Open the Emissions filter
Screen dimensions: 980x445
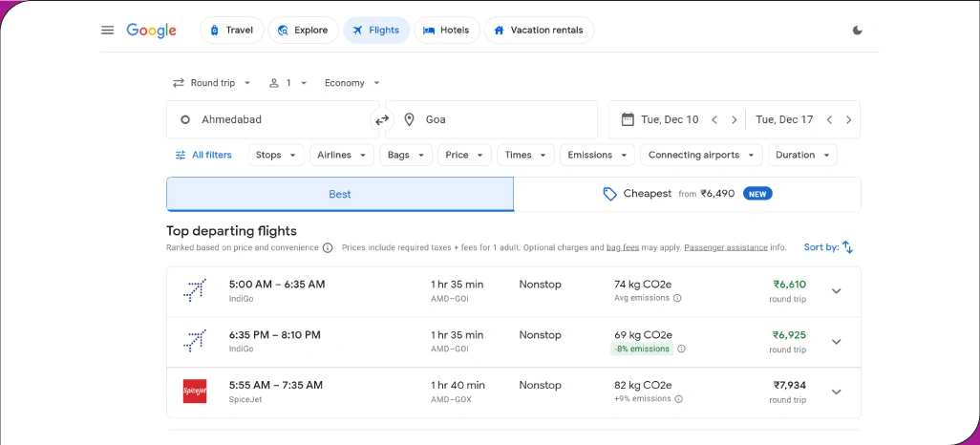point(598,155)
